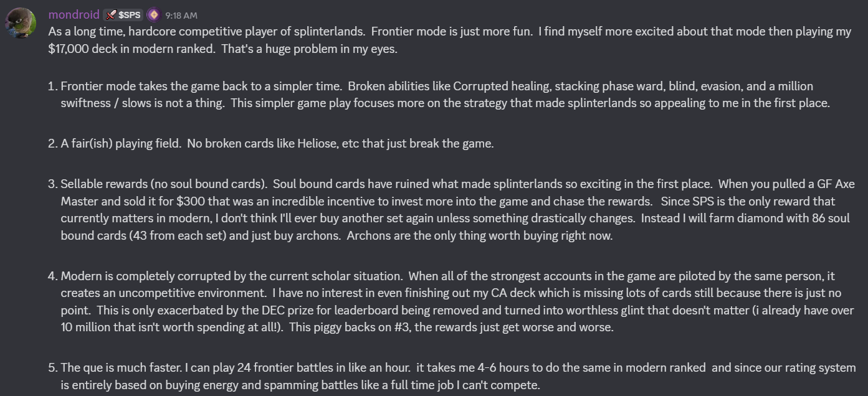868x396 pixels.
Task: Open mondroid's parrot profile avatar
Action: (x=22, y=23)
